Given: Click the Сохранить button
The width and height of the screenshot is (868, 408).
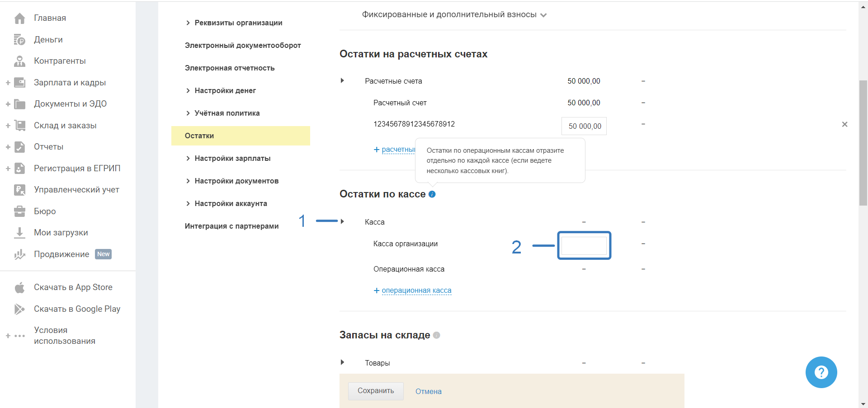Looking at the screenshot, I should [x=376, y=391].
